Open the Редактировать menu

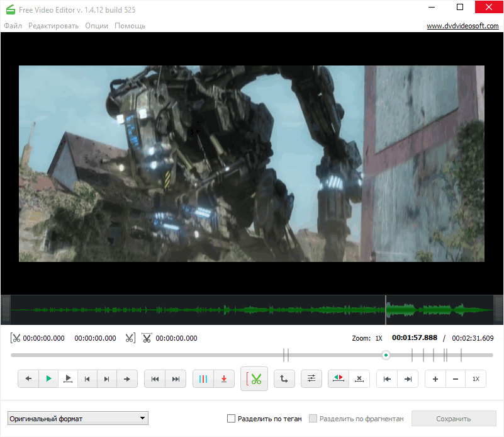53,26
